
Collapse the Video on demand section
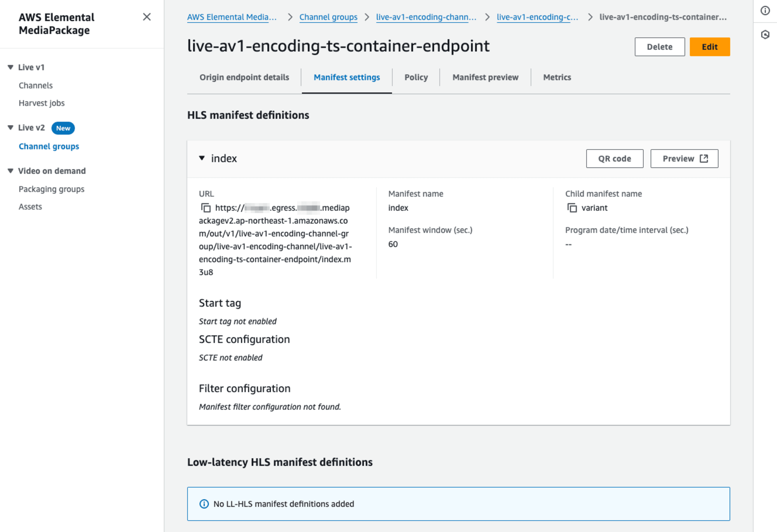pos(10,171)
